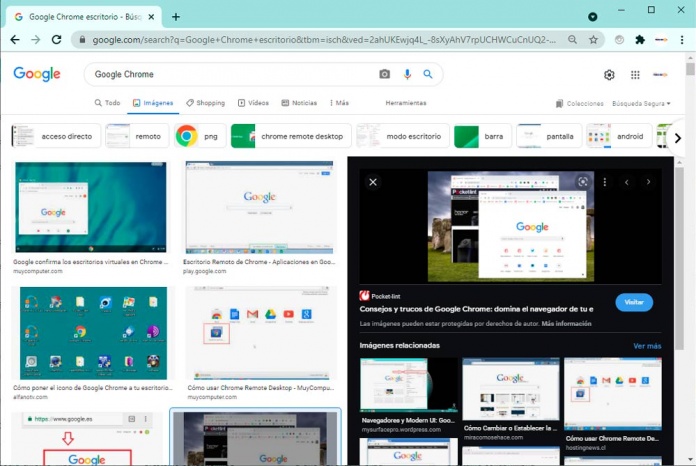Open the Google apps grid icon

pyautogui.click(x=635, y=75)
